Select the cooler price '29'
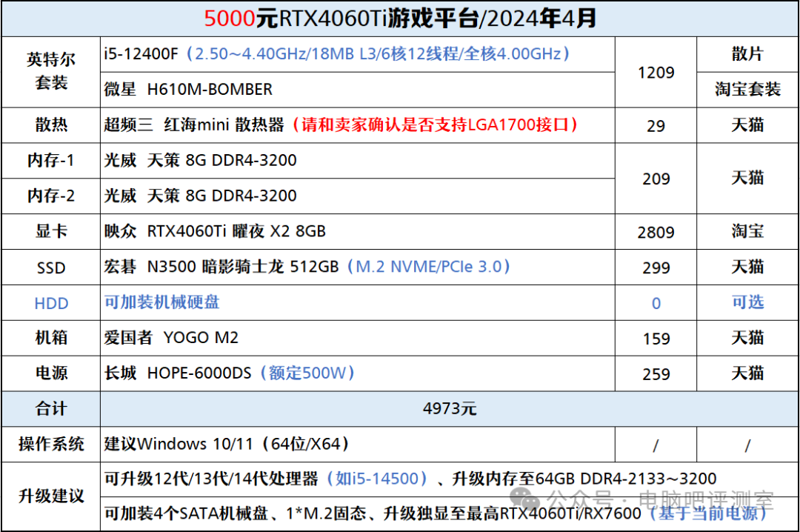Viewport: 800px width, 532px height. click(x=656, y=125)
